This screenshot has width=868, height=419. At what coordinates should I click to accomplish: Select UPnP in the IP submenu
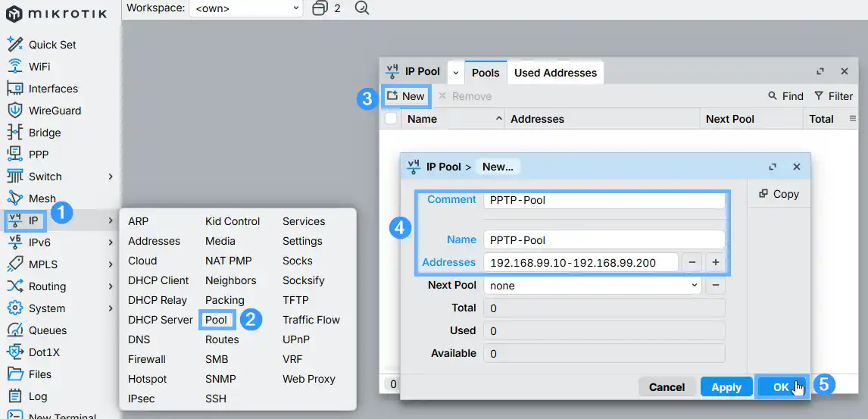point(296,339)
